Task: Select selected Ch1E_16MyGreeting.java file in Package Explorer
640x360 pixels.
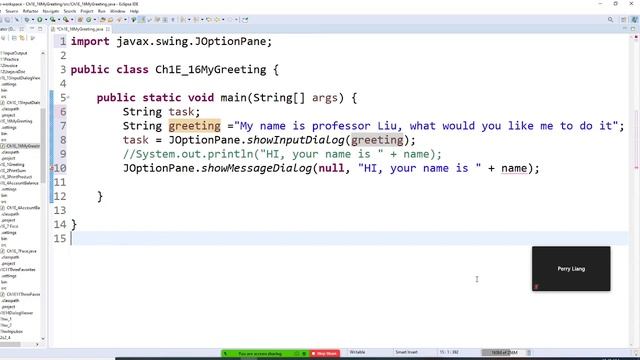Action: (x=20, y=146)
